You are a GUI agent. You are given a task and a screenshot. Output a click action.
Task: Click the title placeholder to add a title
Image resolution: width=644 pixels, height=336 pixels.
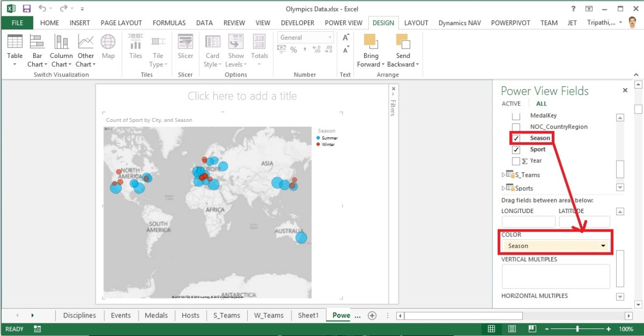click(242, 96)
